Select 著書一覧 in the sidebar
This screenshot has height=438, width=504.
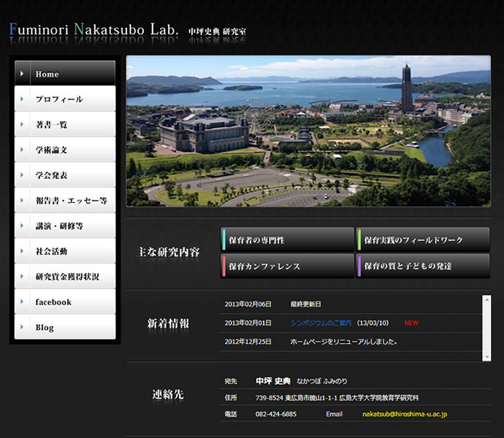tap(65, 125)
